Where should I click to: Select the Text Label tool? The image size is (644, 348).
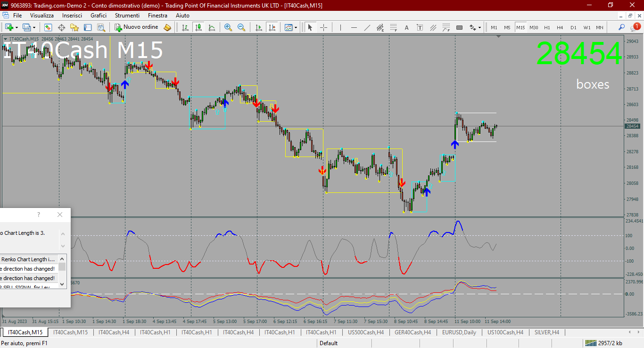pos(420,27)
